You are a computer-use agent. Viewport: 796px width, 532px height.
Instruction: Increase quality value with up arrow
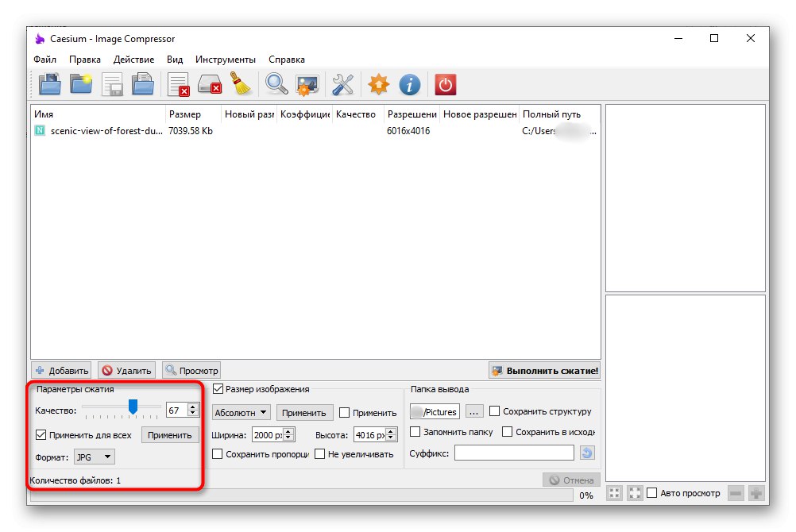193,407
